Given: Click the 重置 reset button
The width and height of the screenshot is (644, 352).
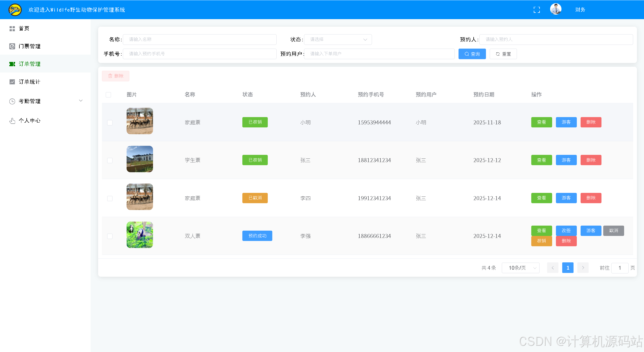Looking at the screenshot, I should [503, 54].
